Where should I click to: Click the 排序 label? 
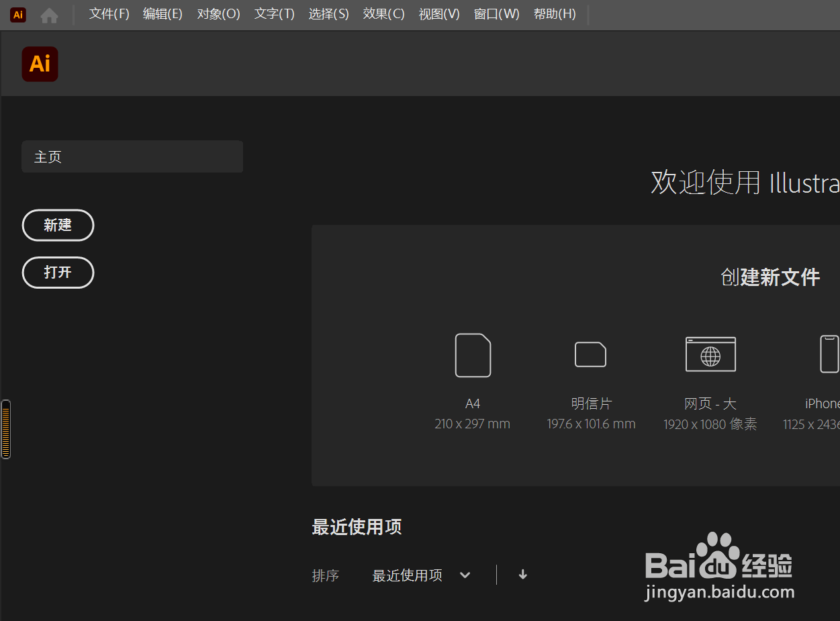326,575
